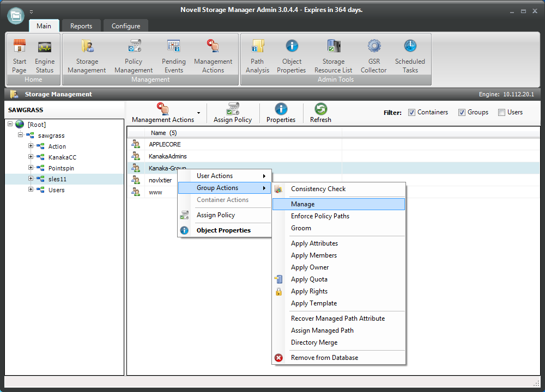Image resolution: width=545 pixels, height=392 pixels.
Task: Open Storage Management from the ribbon
Action: [x=87, y=56]
